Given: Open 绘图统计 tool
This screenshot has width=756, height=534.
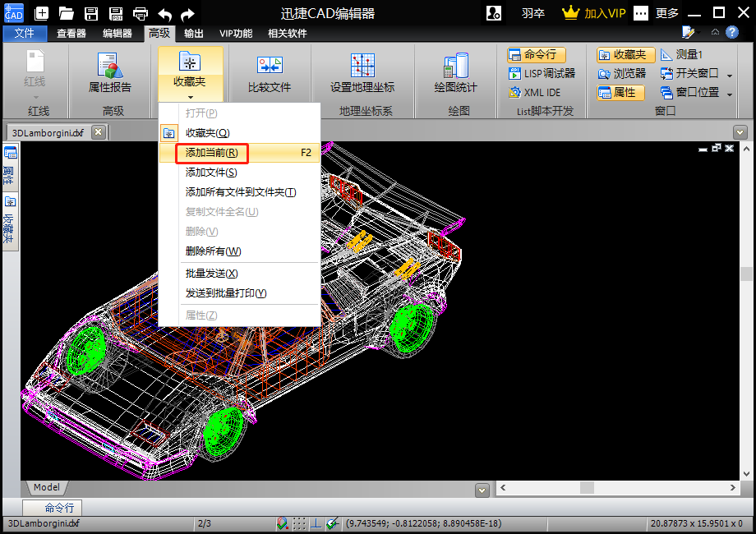Looking at the screenshot, I should (455, 72).
